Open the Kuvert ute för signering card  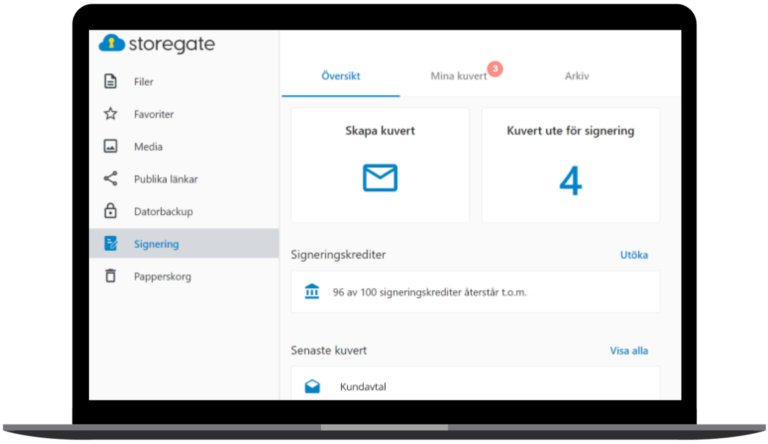(570, 165)
